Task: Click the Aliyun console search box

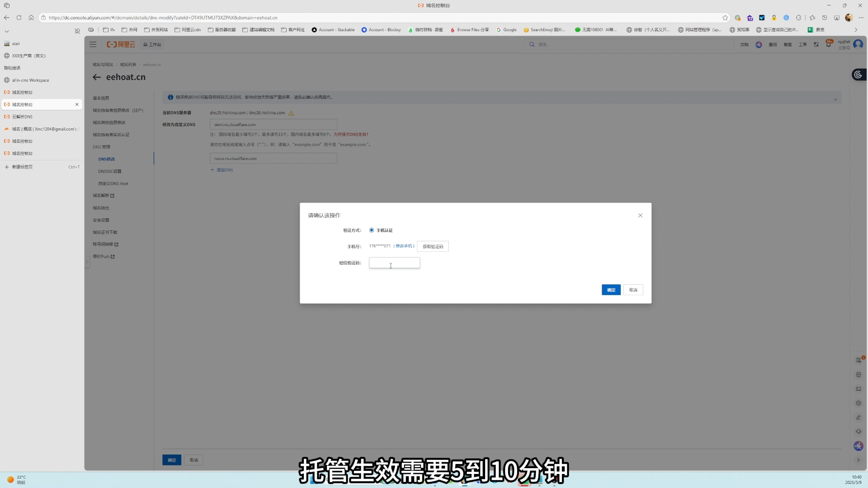Action: point(628,44)
